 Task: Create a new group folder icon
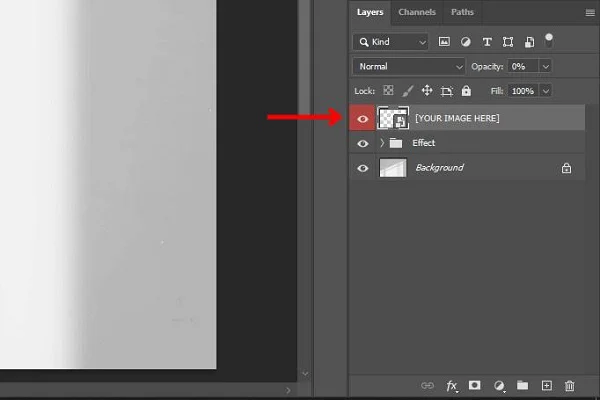click(522, 385)
